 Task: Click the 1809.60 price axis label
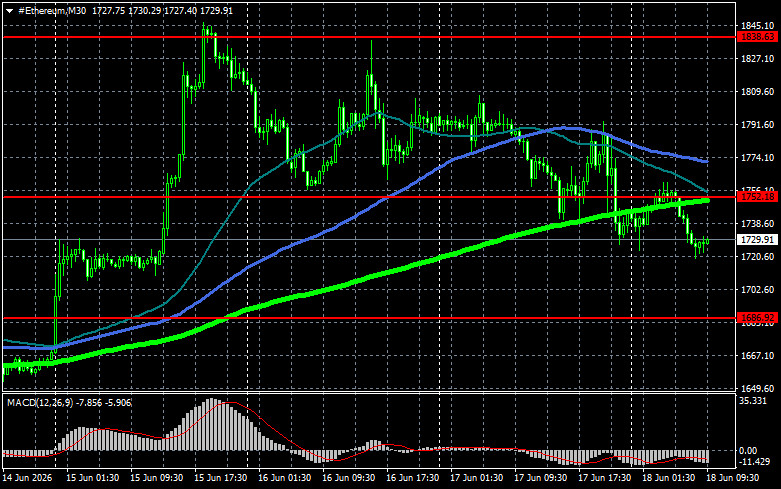pos(758,92)
